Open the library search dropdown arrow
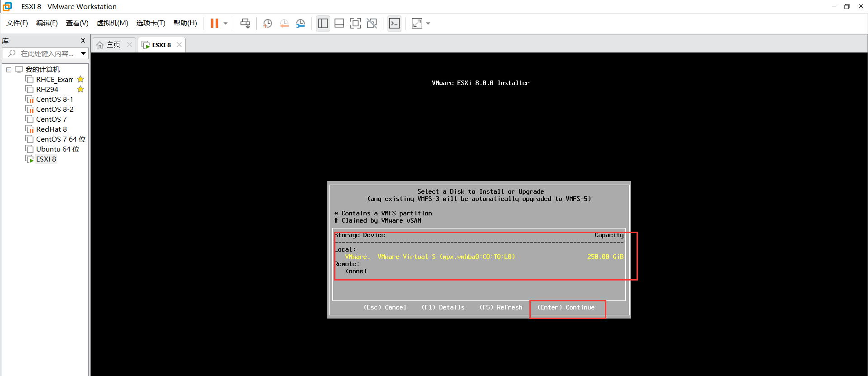This screenshot has height=376, width=868. [83, 53]
